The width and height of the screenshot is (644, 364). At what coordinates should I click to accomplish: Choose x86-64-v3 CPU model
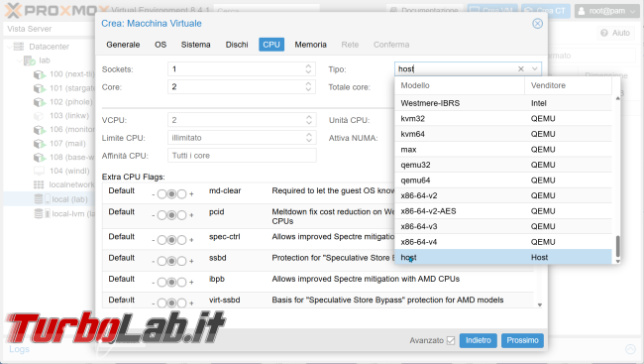(503, 226)
